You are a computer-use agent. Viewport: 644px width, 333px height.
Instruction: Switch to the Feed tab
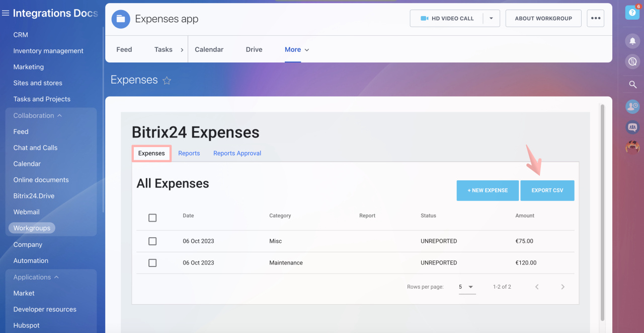[x=124, y=49]
